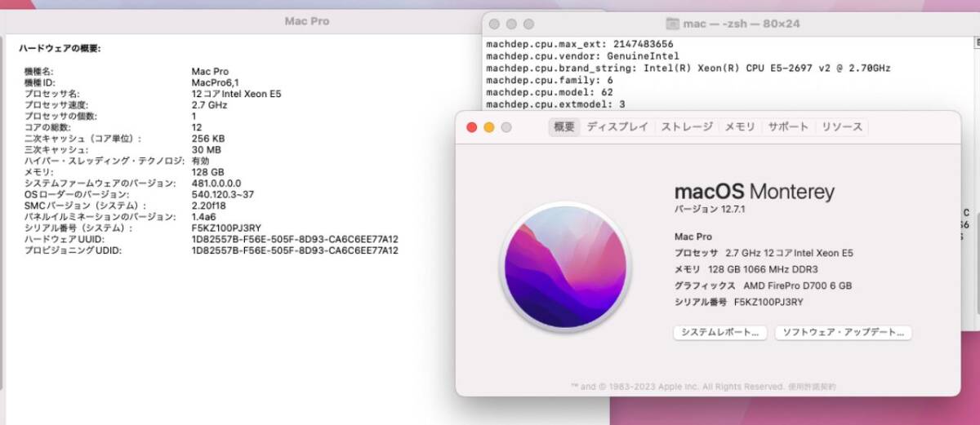Switch to the ストレージ tab
Screen dimensions: 980x425
click(x=688, y=127)
